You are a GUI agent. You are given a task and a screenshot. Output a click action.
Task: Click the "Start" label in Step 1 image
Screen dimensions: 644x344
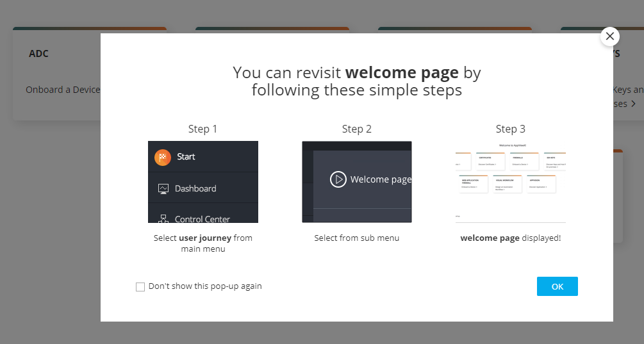click(186, 156)
